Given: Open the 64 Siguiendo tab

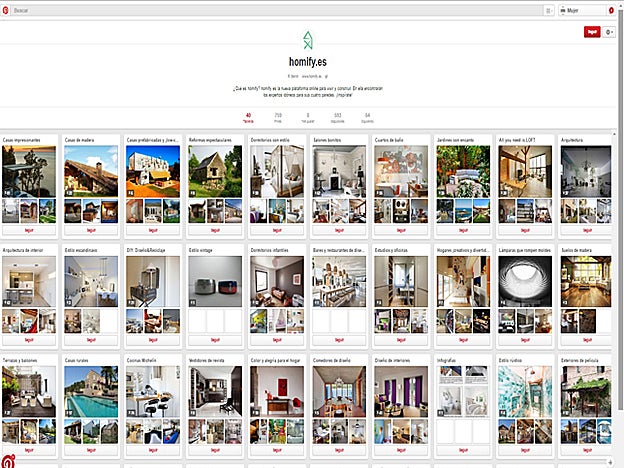Looking at the screenshot, I should pos(368,118).
